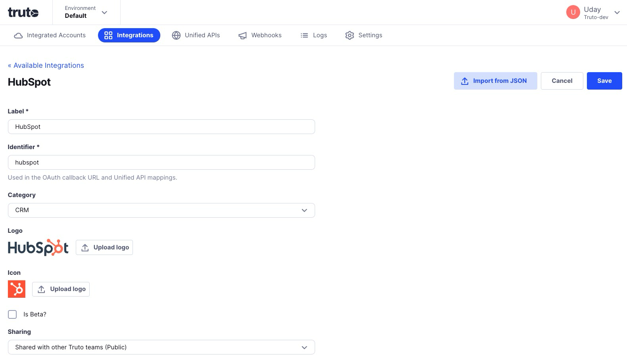Click the orange HubSpot icon thumbnail

pyautogui.click(x=17, y=289)
